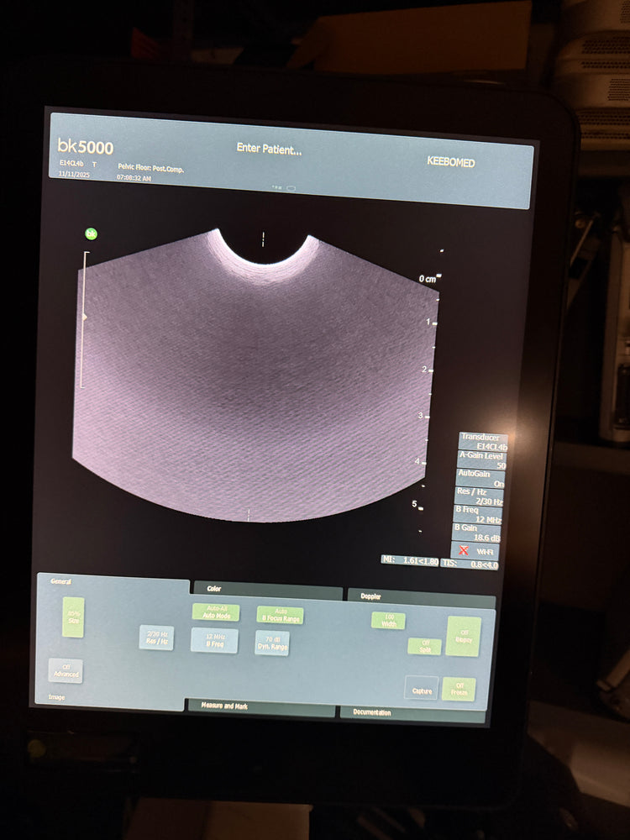Toggle the Biopsy guide button
Screen dimensions: 630x840
(463, 636)
